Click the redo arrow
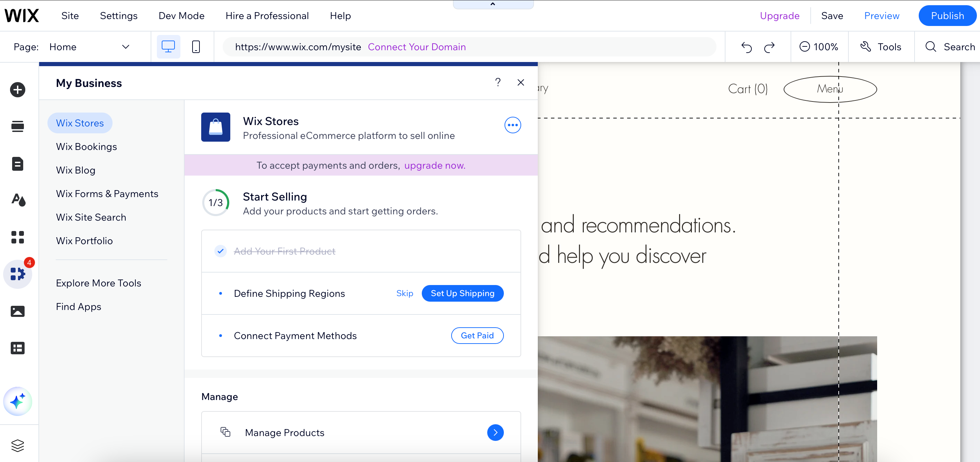 coord(769,47)
